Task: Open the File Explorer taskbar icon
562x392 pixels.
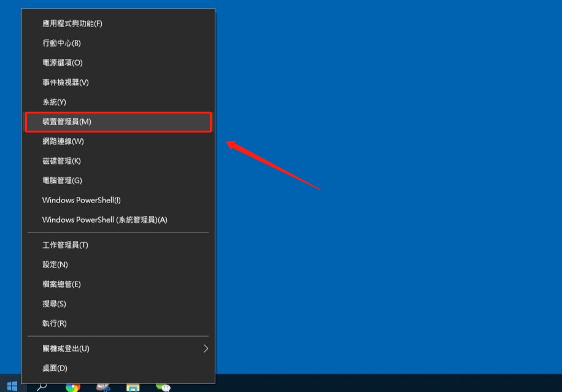Action: [133, 387]
